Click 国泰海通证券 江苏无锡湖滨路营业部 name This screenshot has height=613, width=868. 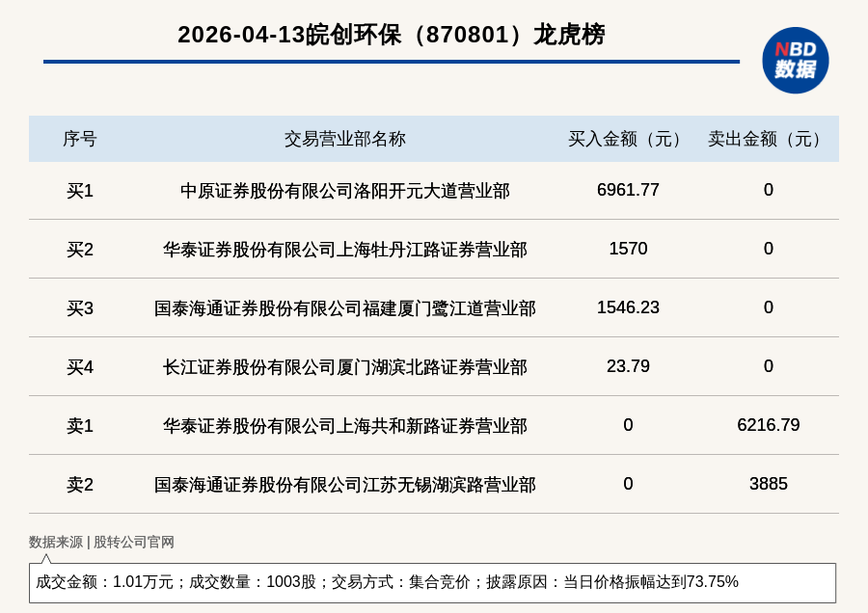(344, 485)
